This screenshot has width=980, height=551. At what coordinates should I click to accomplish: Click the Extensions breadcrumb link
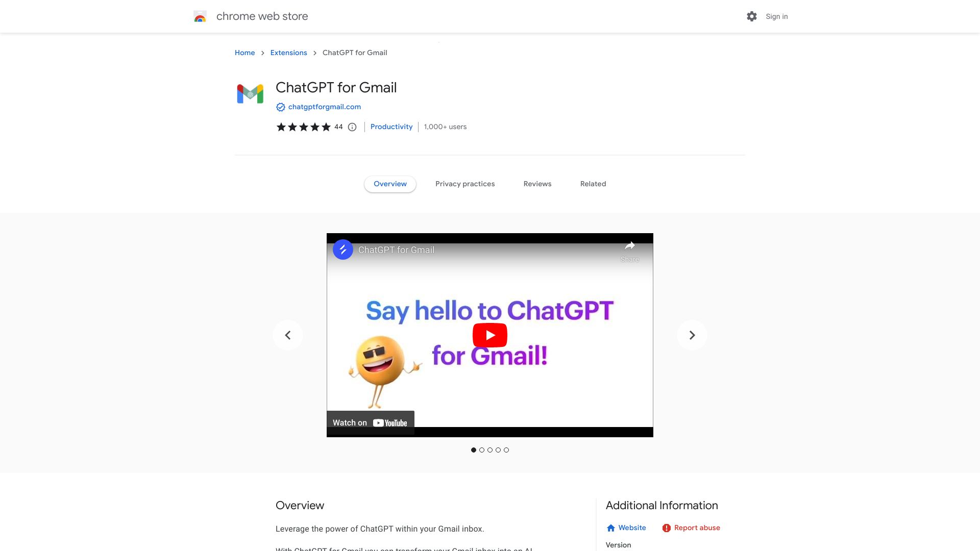click(x=288, y=53)
